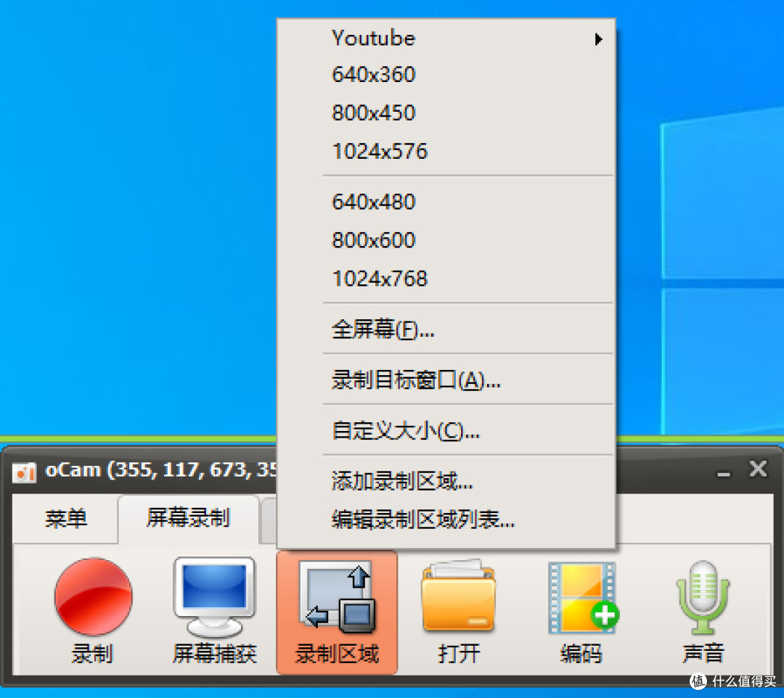Close the oCam window
Viewport: 784px width, 698px height.
pyautogui.click(x=758, y=469)
